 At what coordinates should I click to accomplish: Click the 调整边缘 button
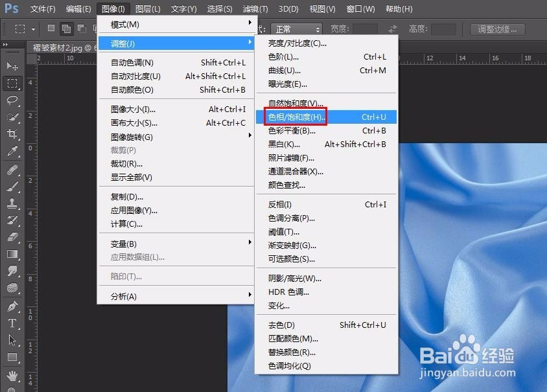click(497, 29)
